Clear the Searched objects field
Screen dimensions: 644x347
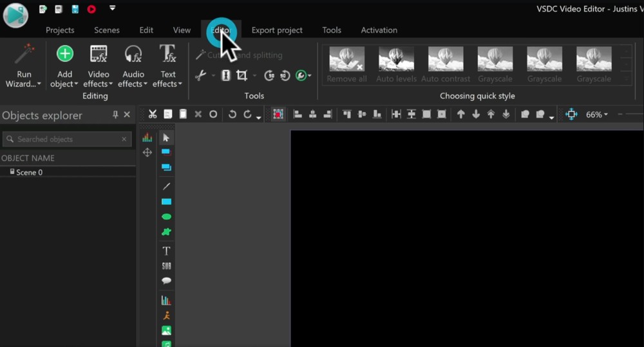[x=124, y=139]
